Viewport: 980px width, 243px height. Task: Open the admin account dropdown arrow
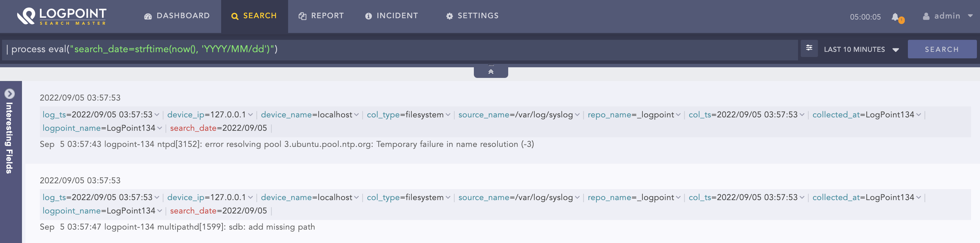point(970,16)
